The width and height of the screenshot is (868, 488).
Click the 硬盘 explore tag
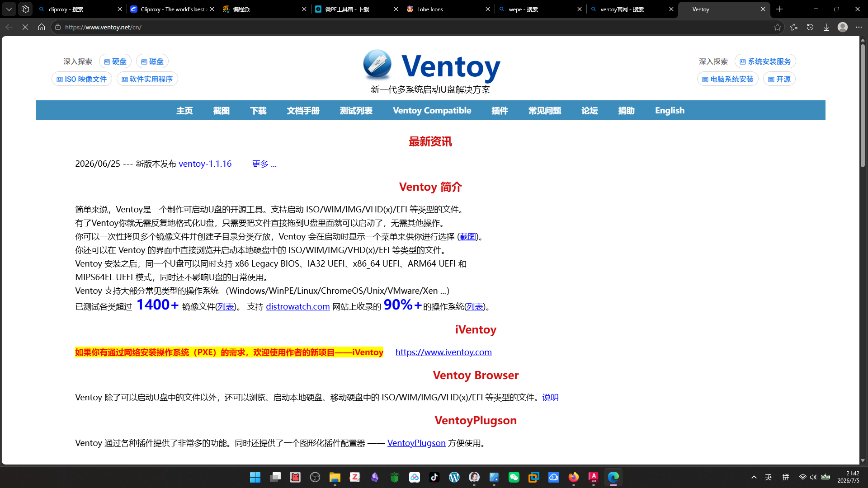(x=115, y=61)
